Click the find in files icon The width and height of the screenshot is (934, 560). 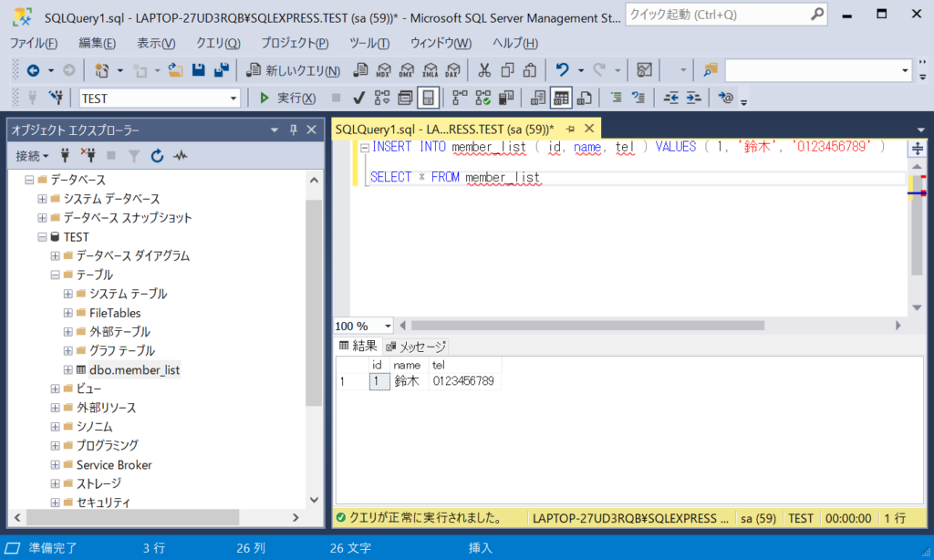click(x=710, y=70)
